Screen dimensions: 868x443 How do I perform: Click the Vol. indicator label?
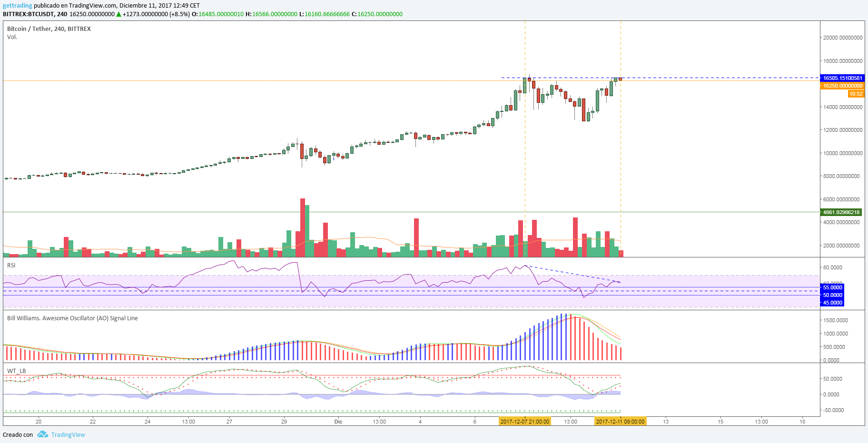12,37
